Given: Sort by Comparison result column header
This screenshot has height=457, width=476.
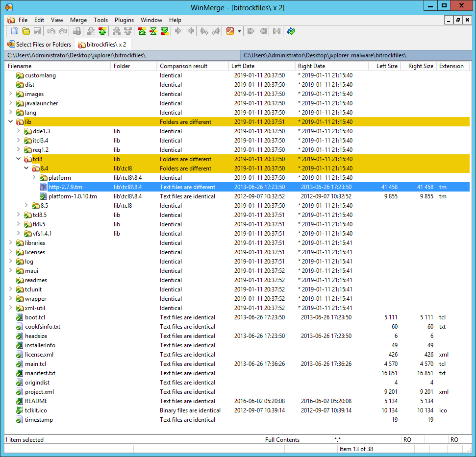Looking at the screenshot, I should pos(183,66).
